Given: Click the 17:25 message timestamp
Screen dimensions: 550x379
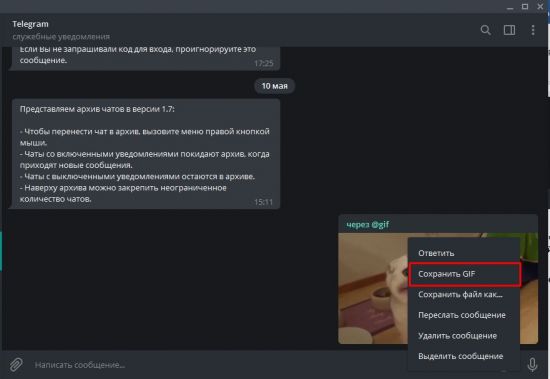Looking at the screenshot, I should tap(263, 63).
